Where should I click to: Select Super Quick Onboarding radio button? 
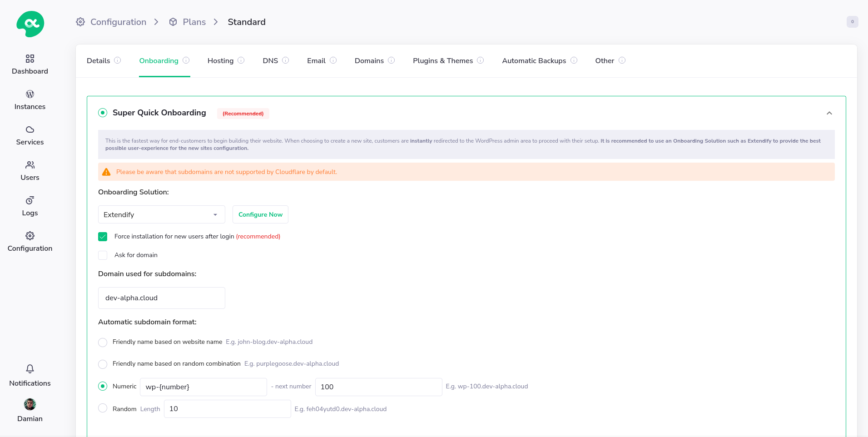103,113
